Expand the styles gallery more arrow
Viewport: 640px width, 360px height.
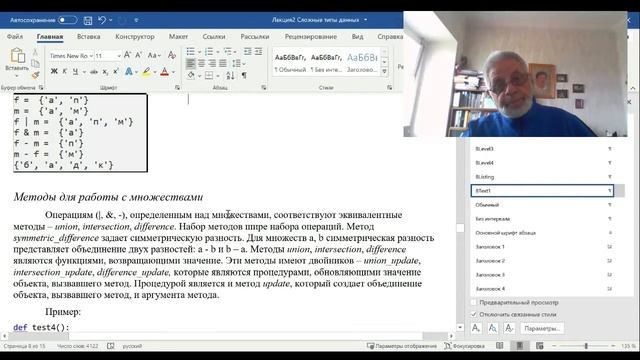(384, 71)
